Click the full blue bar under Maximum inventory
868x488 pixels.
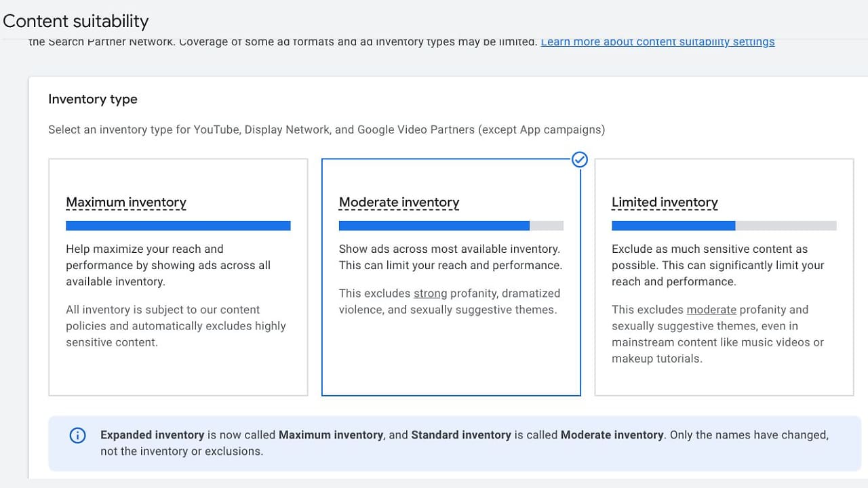tap(178, 226)
